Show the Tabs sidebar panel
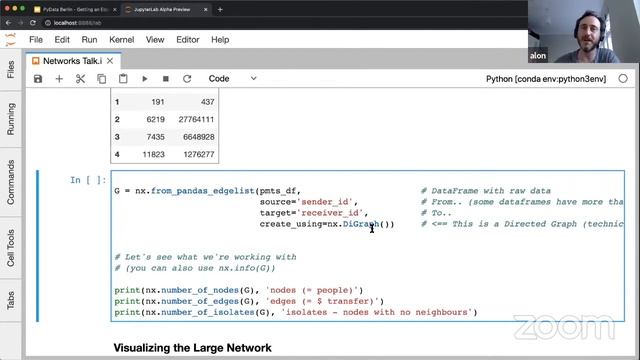 [11, 300]
